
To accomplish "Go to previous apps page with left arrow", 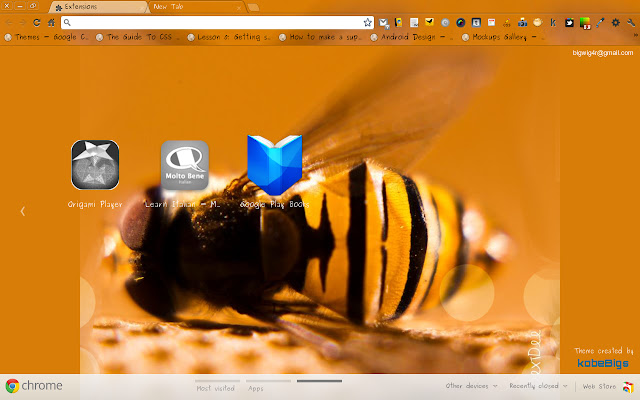I will click(22, 211).
